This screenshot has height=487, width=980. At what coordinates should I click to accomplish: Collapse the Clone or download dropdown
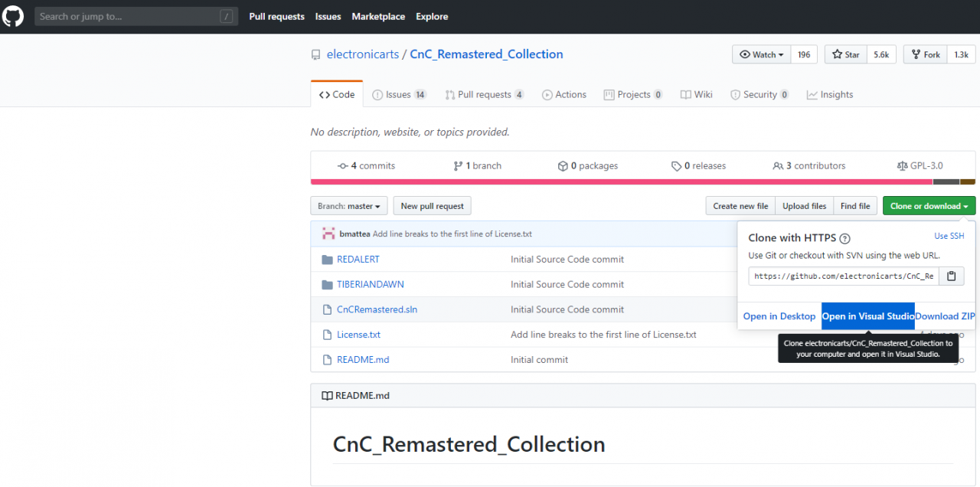[929, 206]
